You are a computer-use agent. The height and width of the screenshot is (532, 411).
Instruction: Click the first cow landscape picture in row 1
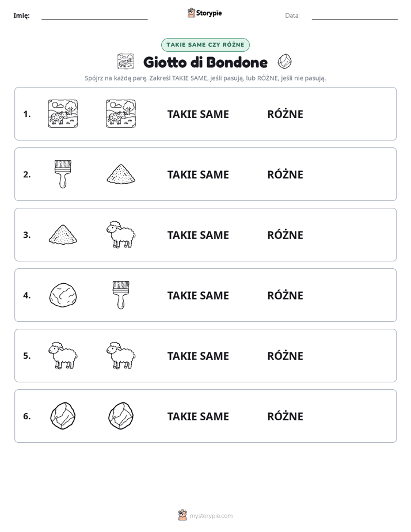pyautogui.click(x=63, y=113)
